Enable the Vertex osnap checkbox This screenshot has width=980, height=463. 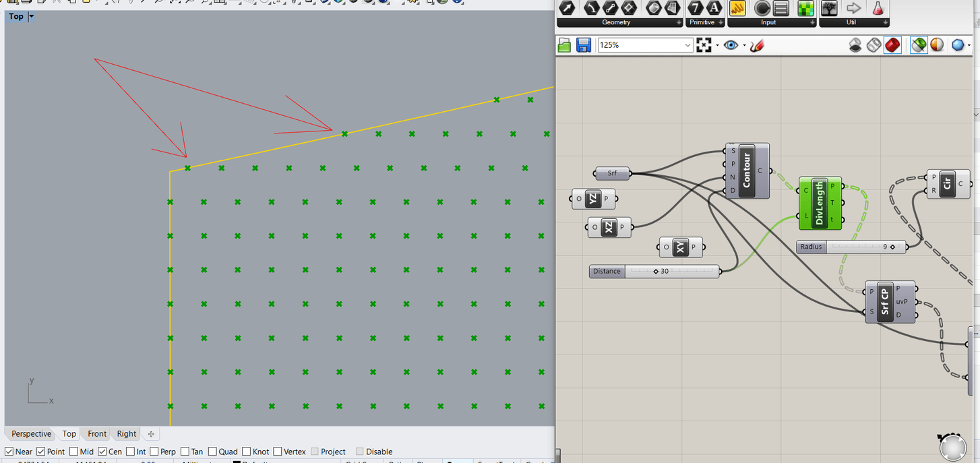coord(278,452)
